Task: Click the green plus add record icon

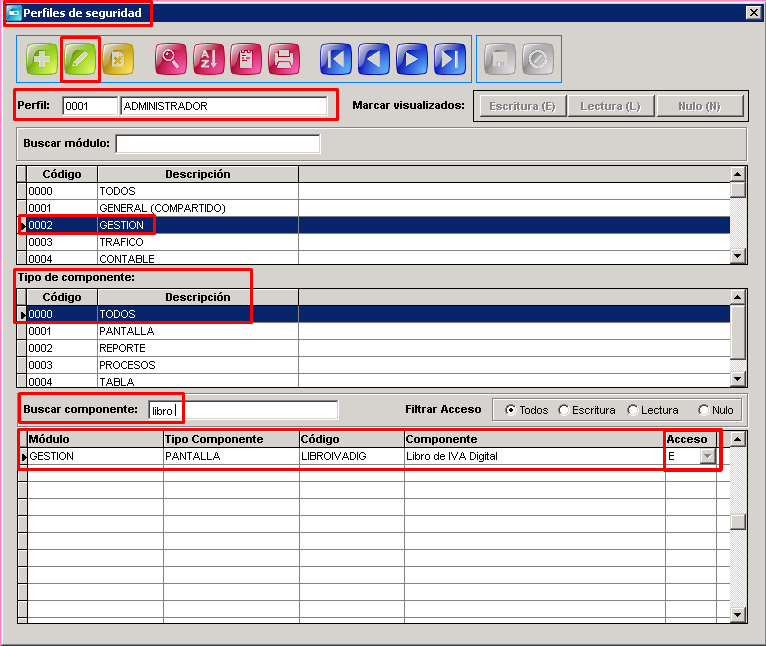Action: (42, 59)
